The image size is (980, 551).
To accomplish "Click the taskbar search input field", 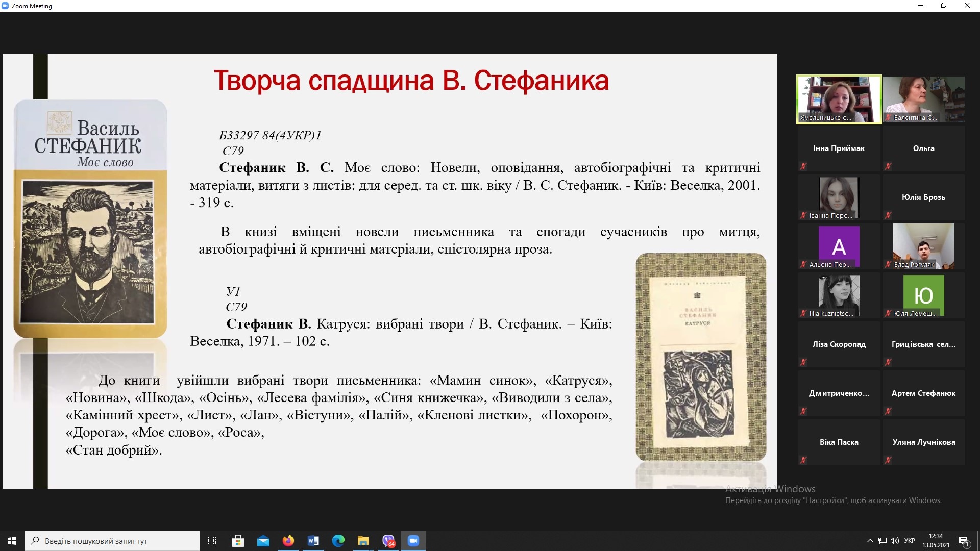I will click(x=112, y=541).
